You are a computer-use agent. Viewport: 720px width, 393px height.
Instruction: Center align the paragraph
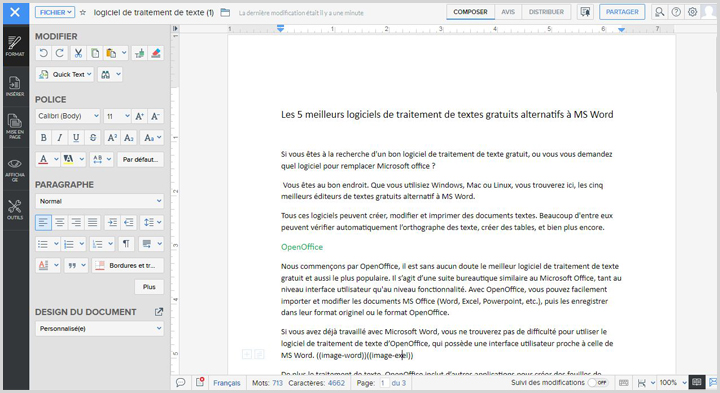(x=60, y=223)
